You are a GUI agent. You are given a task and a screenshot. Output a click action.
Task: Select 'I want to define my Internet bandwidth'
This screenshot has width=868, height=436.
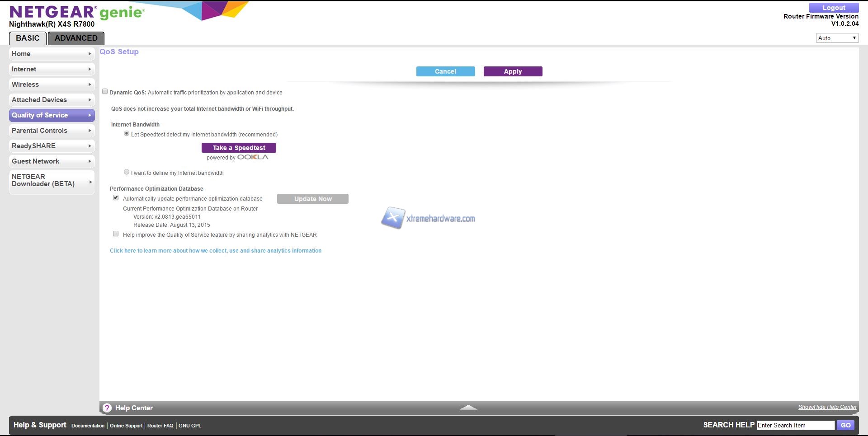click(x=127, y=172)
